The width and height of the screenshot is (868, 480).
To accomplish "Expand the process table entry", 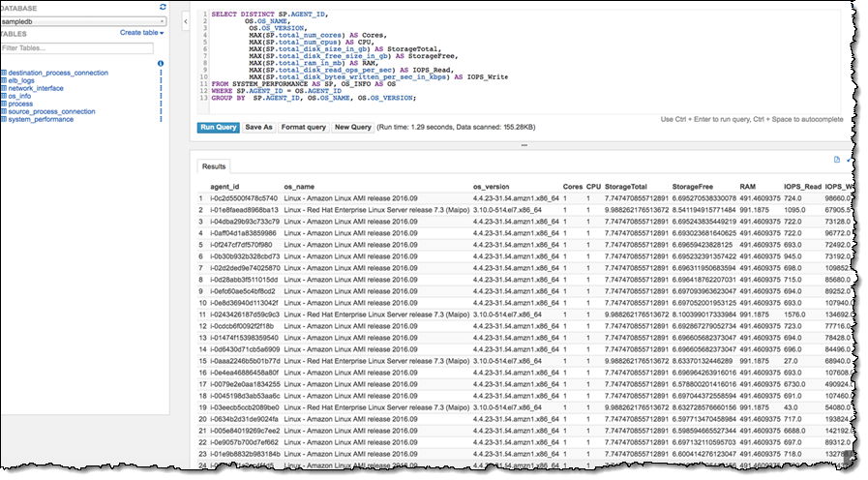I will (x=22, y=104).
